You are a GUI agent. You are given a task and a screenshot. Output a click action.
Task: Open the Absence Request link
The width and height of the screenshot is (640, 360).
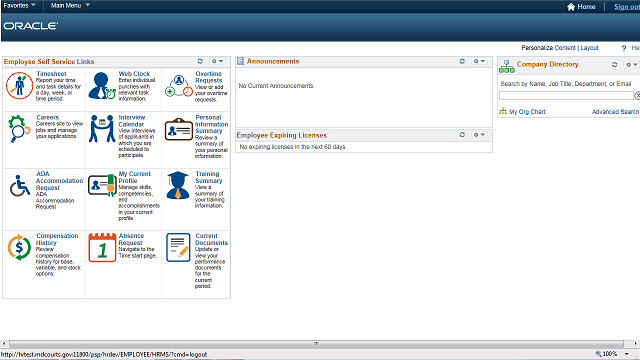(131, 239)
